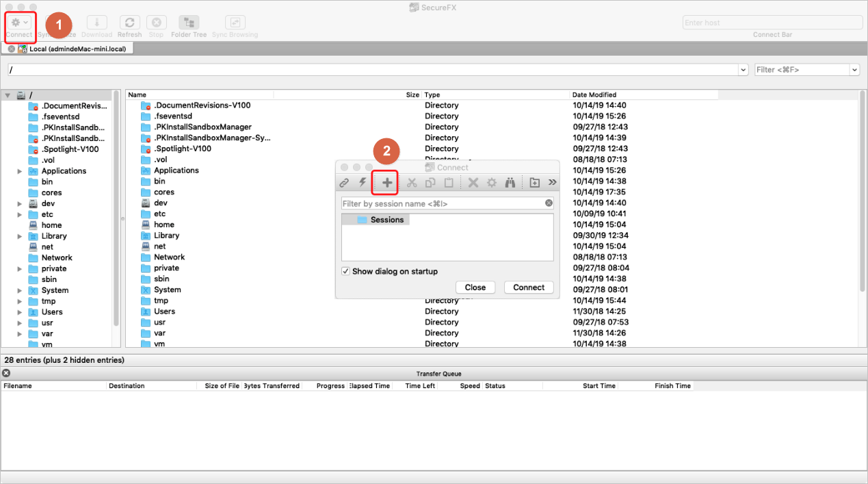Click the net drive icon in file list

[145, 246]
